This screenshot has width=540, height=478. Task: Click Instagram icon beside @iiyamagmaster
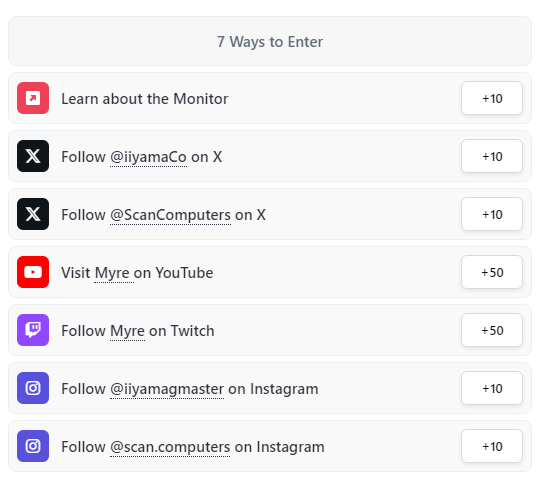pyautogui.click(x=33, y=388)
